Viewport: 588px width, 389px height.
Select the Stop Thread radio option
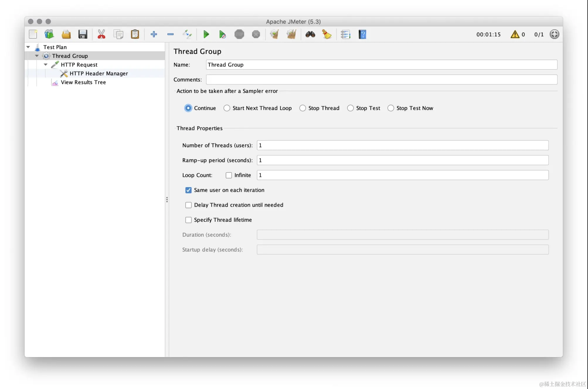[303, 108]
